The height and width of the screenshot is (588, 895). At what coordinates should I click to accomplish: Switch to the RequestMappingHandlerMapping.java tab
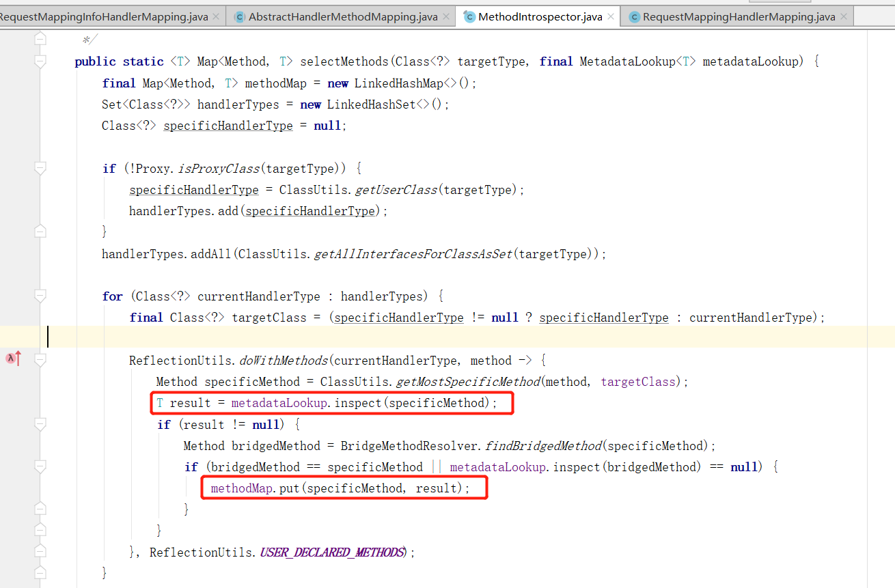[x=738, y=16]
